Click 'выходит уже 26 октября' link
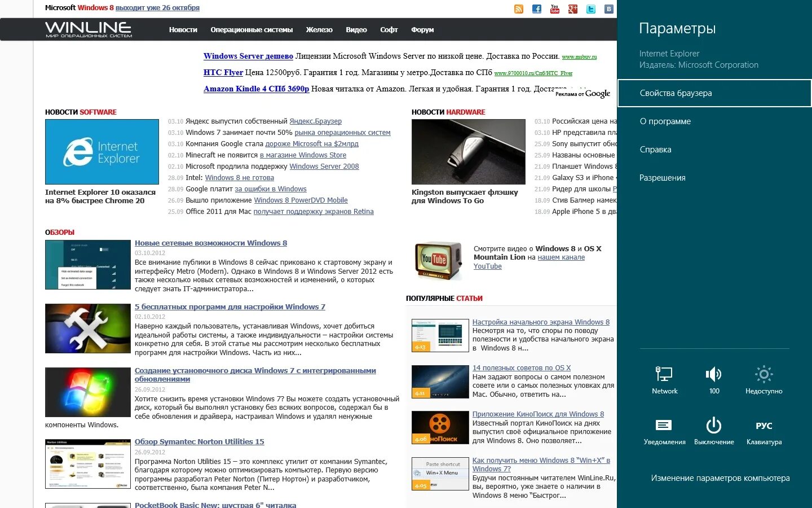The image size is (812, 508). (x=157, y=8)
